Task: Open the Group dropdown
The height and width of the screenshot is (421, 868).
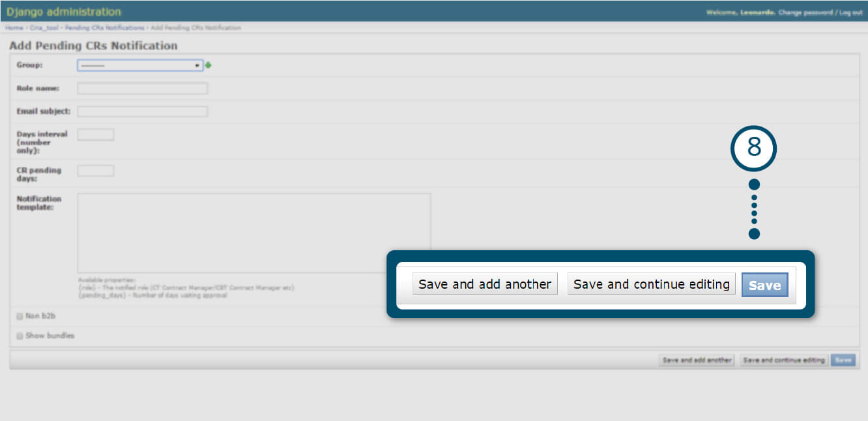Action: coord(139,65)
